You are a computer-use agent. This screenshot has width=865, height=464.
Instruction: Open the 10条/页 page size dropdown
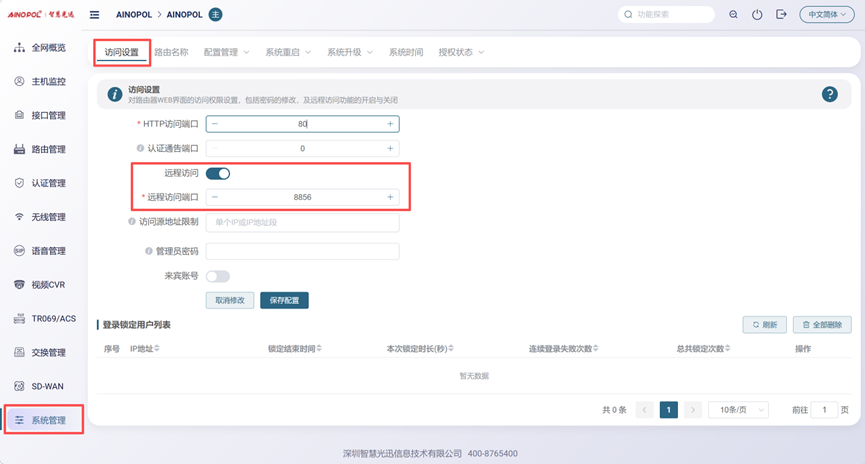(x=739, y=410)
